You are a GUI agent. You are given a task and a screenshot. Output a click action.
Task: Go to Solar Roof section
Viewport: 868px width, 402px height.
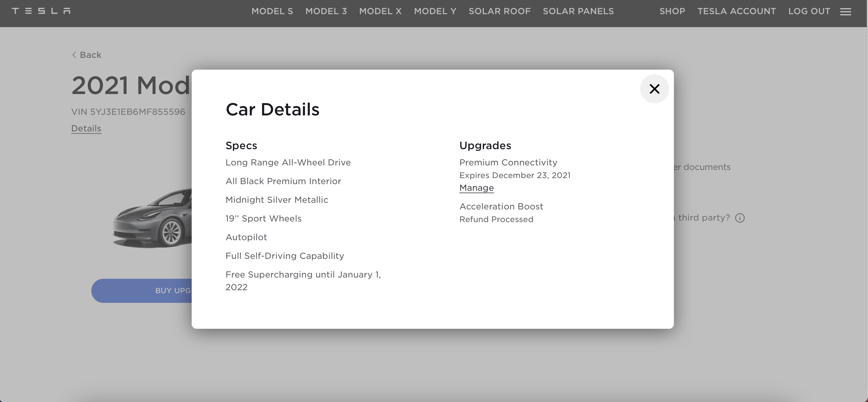[499, 11]
